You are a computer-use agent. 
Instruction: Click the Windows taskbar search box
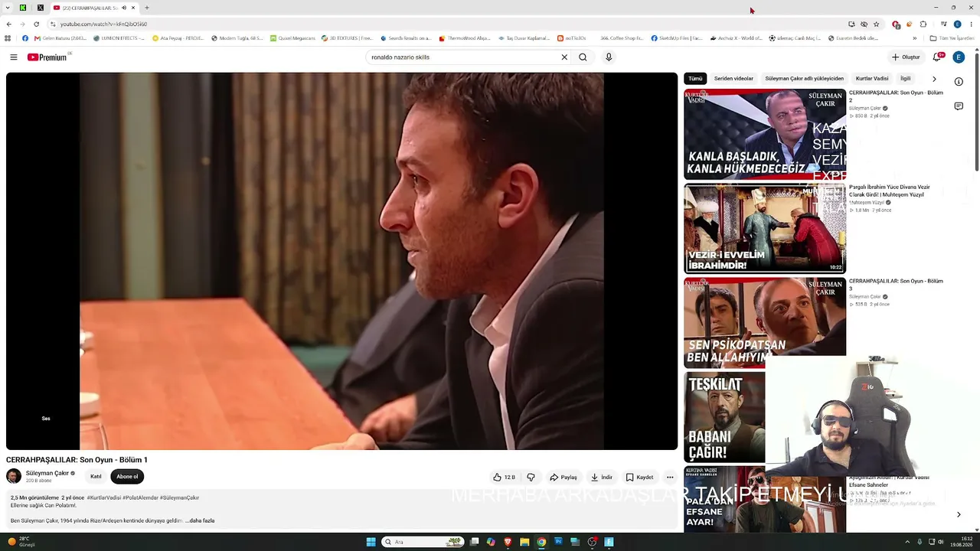(x=423, y=542)
